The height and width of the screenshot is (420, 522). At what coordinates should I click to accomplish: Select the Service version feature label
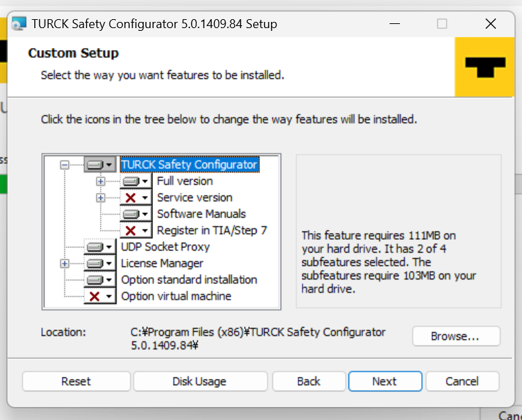(194, 198)
